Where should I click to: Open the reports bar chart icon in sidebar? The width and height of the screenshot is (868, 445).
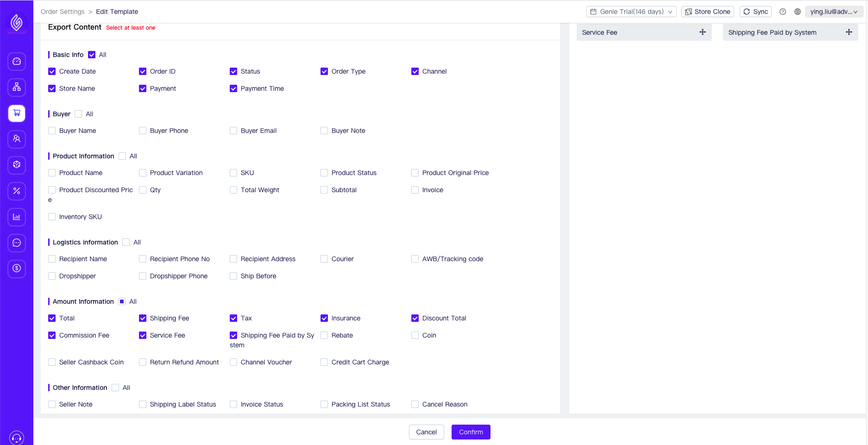(17, 217)
